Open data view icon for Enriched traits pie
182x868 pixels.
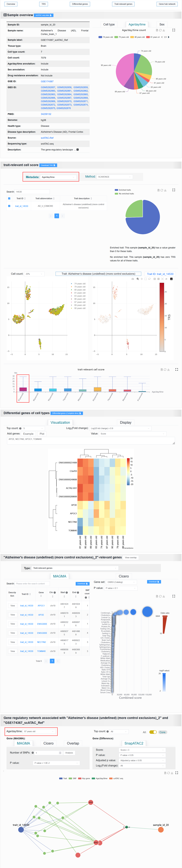pos(158,190)
